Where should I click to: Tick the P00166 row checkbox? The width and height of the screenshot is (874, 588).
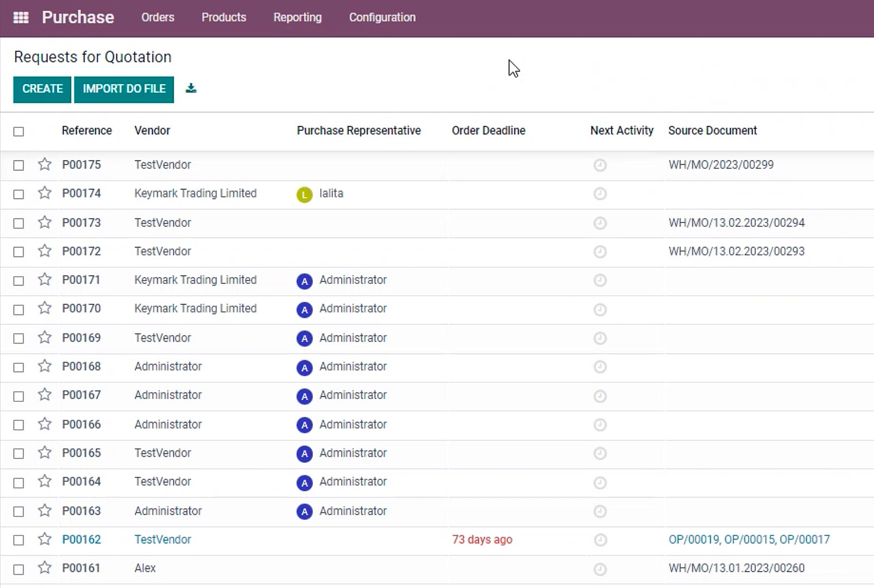pos(18,425)
